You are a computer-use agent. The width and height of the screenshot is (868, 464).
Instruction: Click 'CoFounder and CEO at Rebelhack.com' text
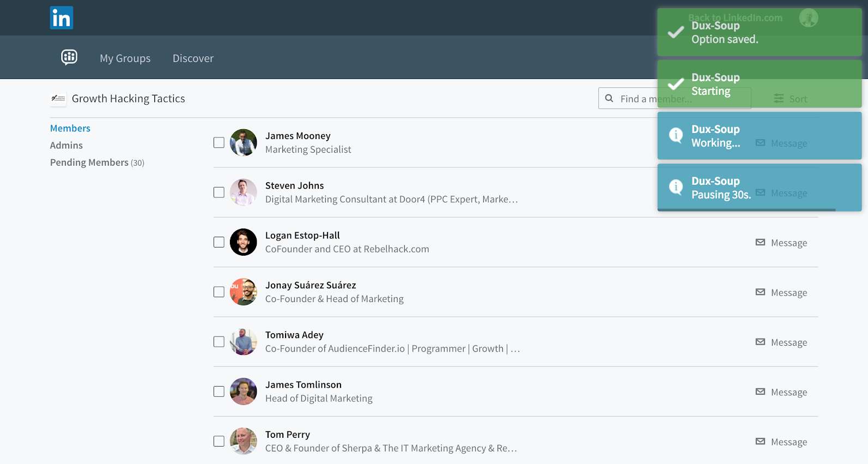coord(347,249)
